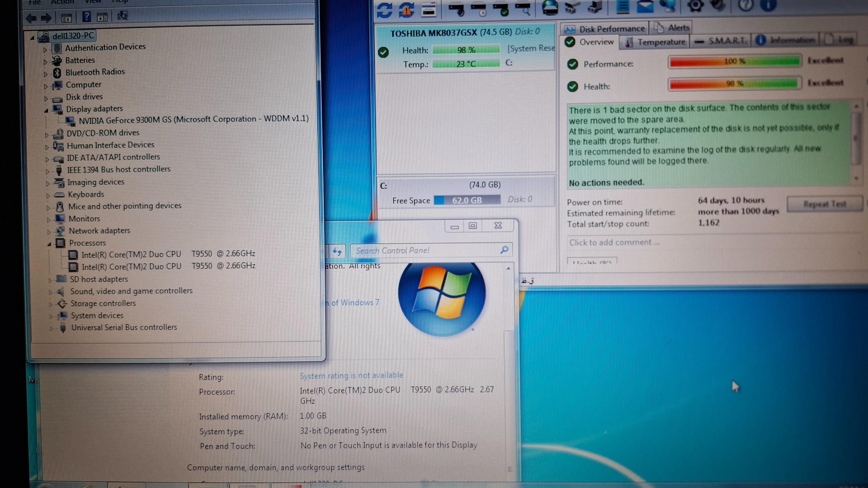Collapse the Processors node
This screenshot has width=868, height=488.
50,244
